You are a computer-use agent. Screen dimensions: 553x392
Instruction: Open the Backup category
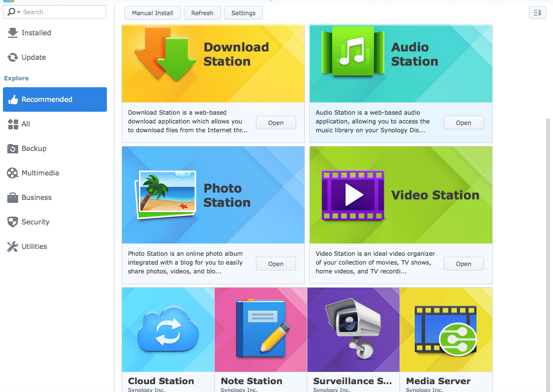[x=55, y=148]
